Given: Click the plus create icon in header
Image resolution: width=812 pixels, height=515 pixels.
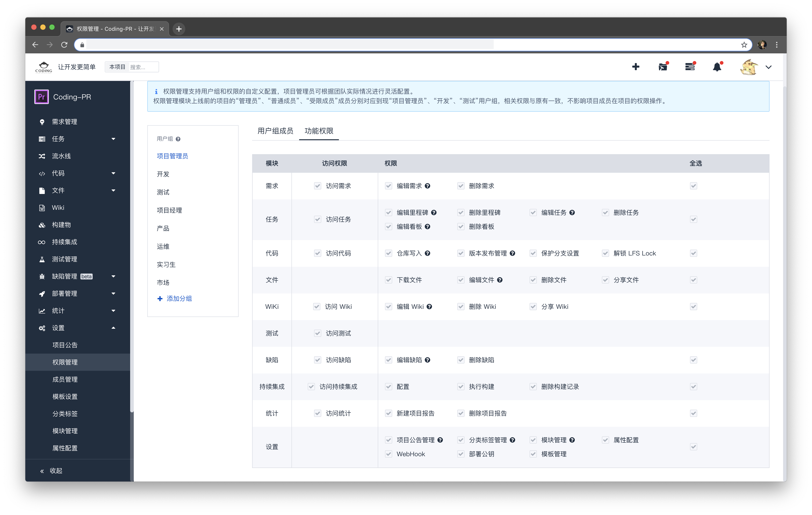Looking at the screenshot, I should tap(635, 67).
